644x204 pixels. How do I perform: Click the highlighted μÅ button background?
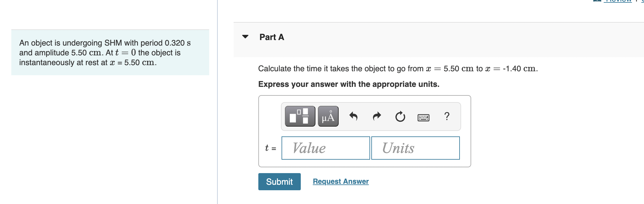tap(328, 116)
